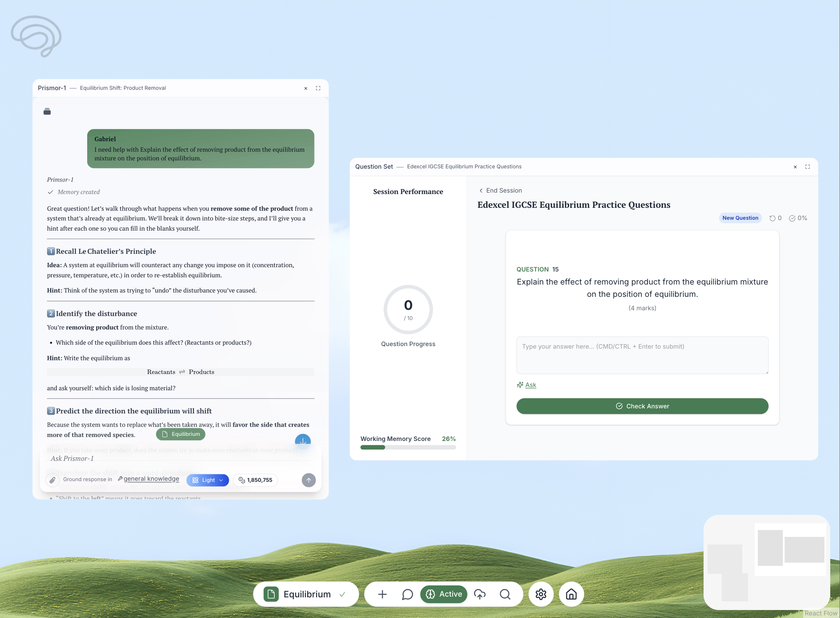
Task: Click the Question Set window title text
Action: tap(374, 167)
